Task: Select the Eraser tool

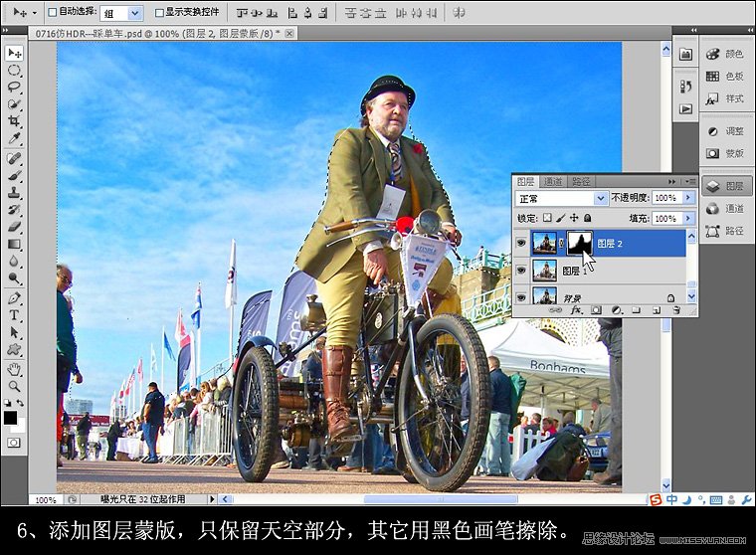Action: tap(14, 226)
